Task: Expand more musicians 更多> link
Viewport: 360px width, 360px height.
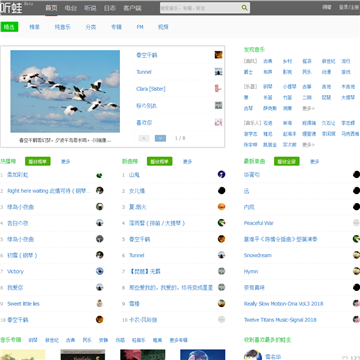Action: 308,145
